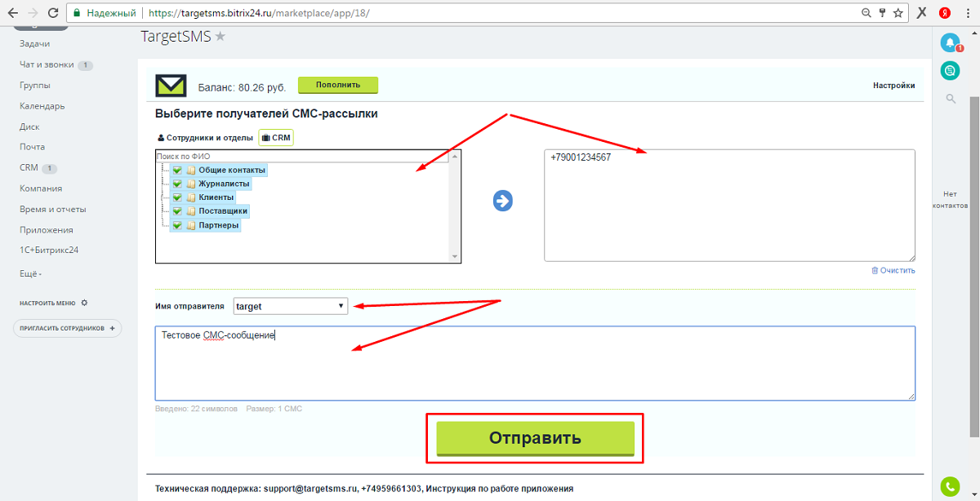The image size is (980, 501).
Task: Open Компания in the sidebar
Action: [41, 188]
